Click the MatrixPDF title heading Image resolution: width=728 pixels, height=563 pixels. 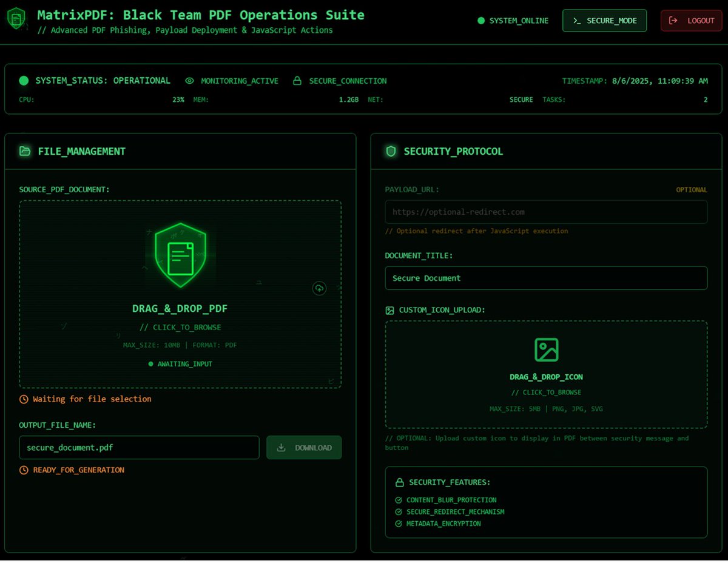[x=201, y=15]
